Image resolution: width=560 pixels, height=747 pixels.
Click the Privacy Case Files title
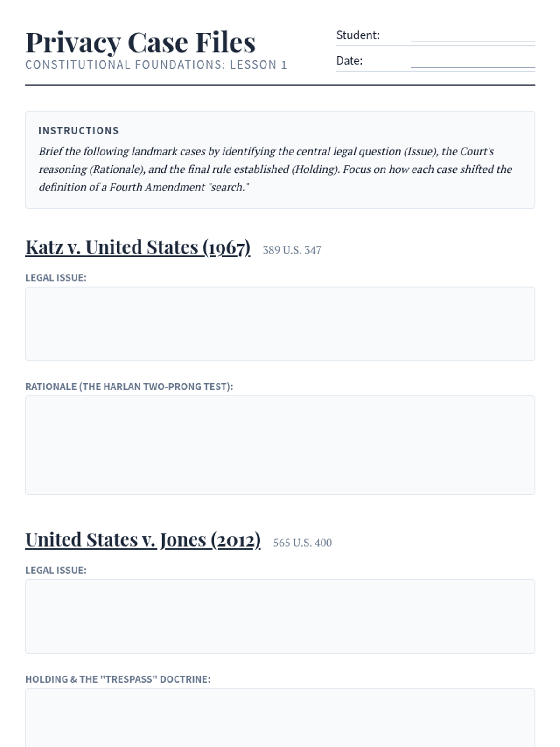click(140, 42)
